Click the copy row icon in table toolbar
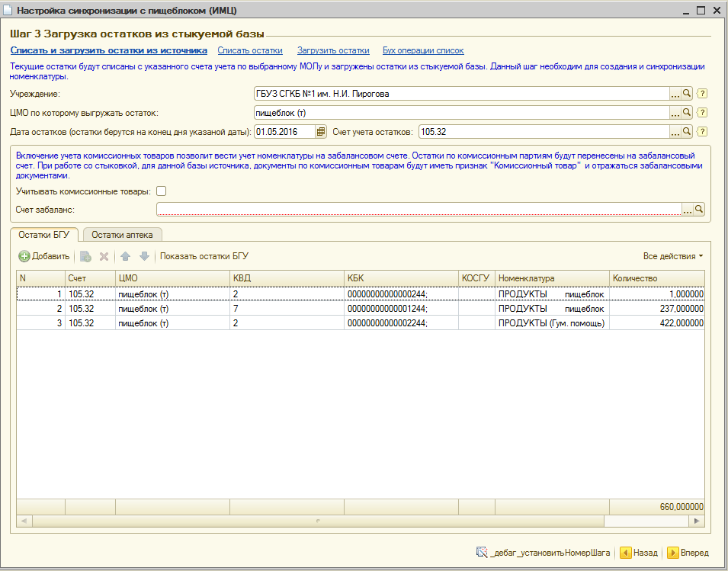 pyautogui.click(x=86, y=257)
